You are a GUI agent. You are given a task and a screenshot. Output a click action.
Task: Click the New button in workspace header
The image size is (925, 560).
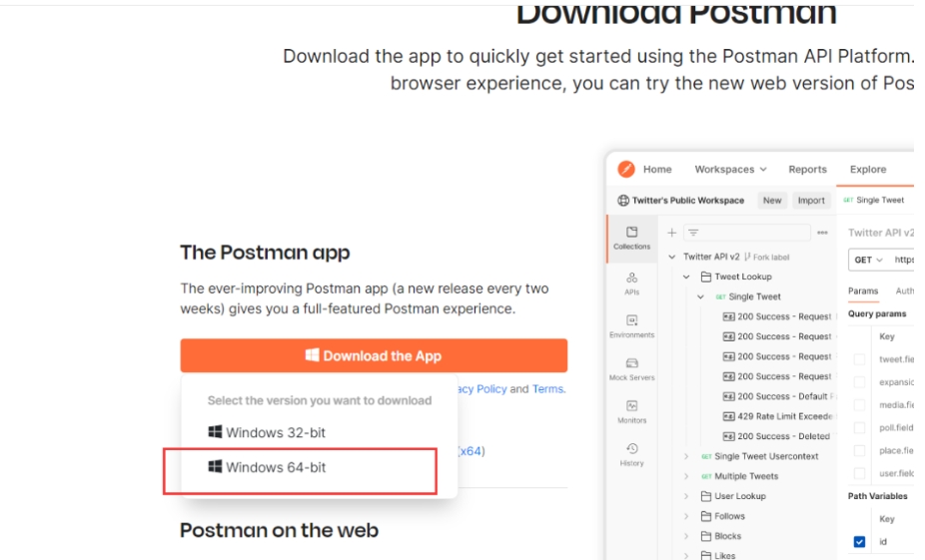(771, 201)
